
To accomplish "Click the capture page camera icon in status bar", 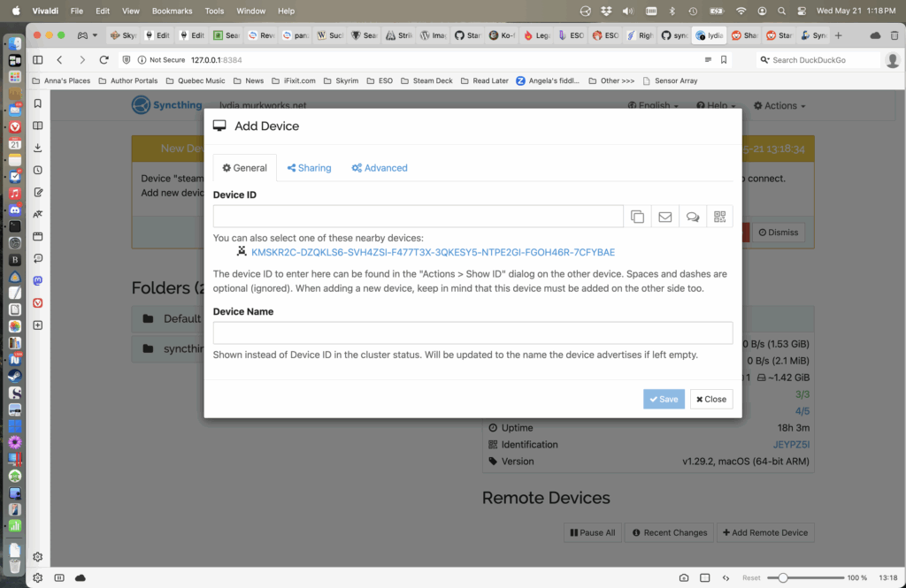I will click(x=684, y=577).
